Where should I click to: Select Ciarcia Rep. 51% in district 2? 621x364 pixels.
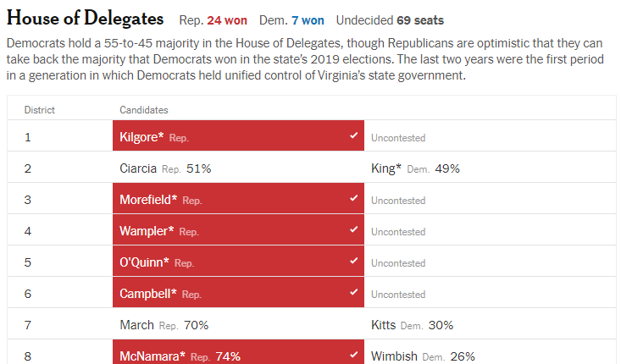point(165,168)
